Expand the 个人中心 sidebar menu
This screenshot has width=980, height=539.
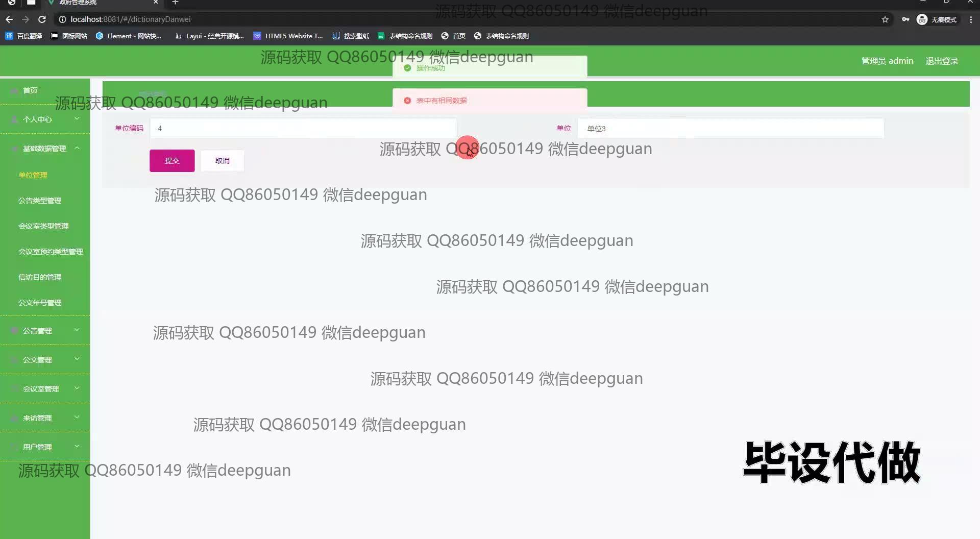point(45,119)
